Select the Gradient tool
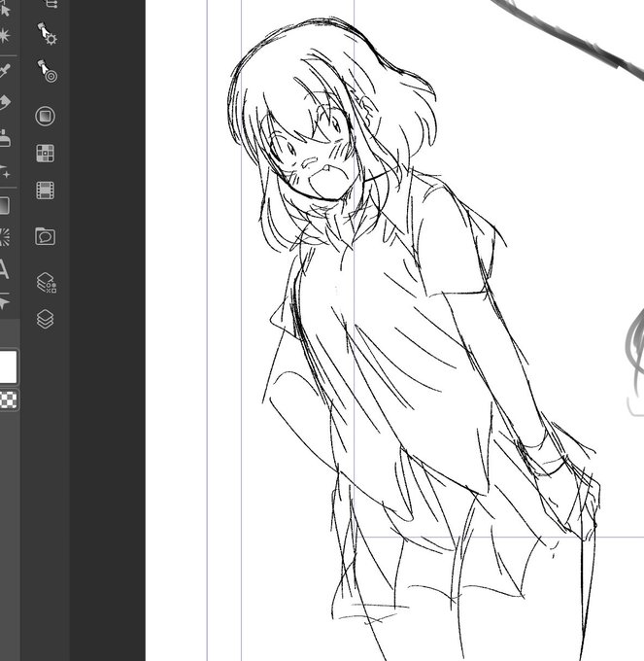 pyautogui.click(x=4, y=206)
